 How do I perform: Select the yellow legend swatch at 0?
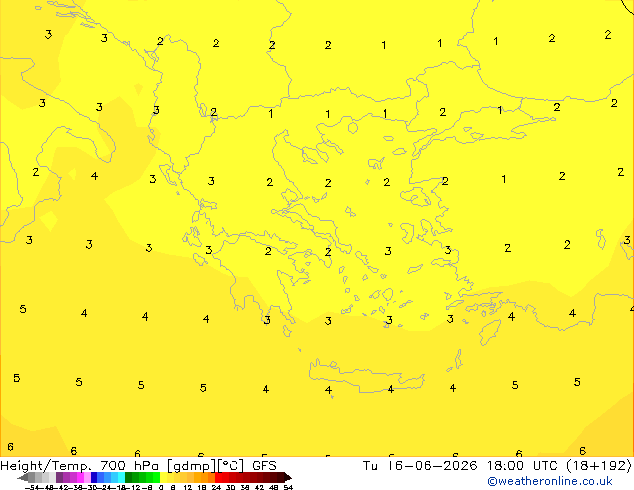[x=163, y=477]
